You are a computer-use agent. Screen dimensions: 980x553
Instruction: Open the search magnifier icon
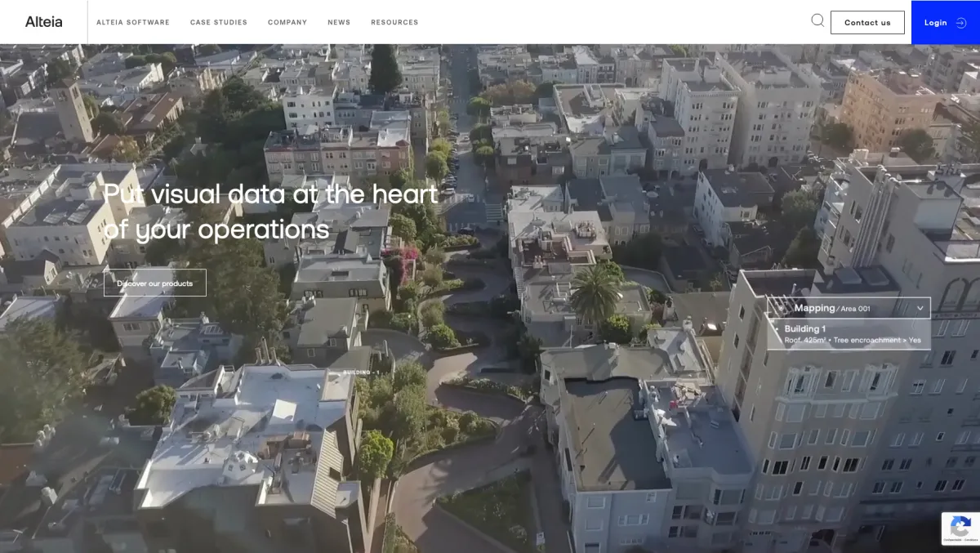coord(817,21)
